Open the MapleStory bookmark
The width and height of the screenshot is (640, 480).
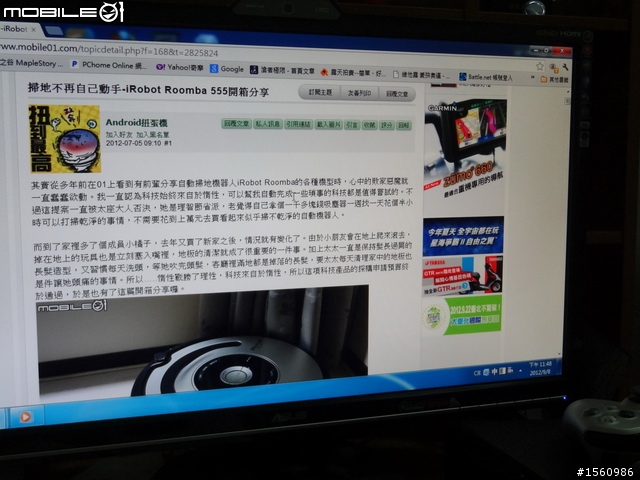pos(32,63)
